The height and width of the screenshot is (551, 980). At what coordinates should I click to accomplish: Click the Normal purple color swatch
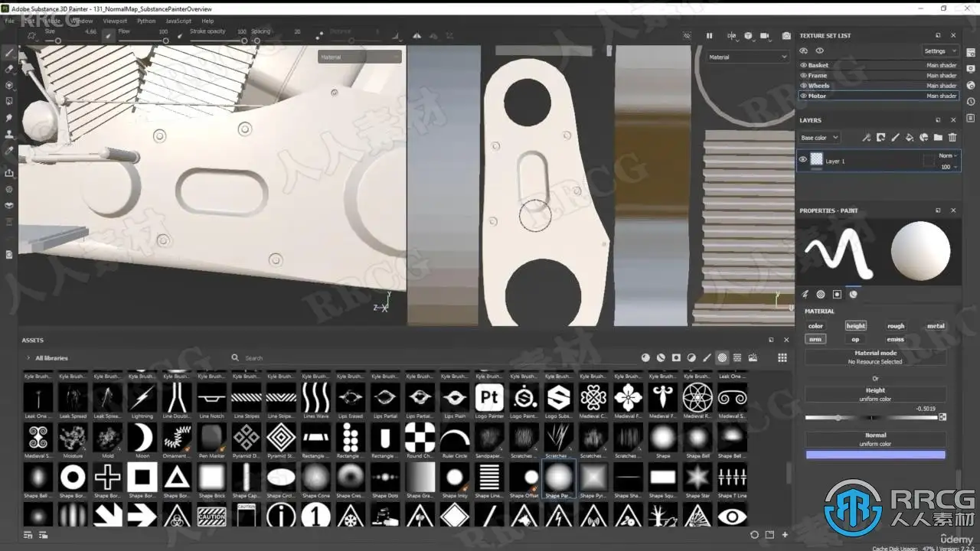(875, 455)
